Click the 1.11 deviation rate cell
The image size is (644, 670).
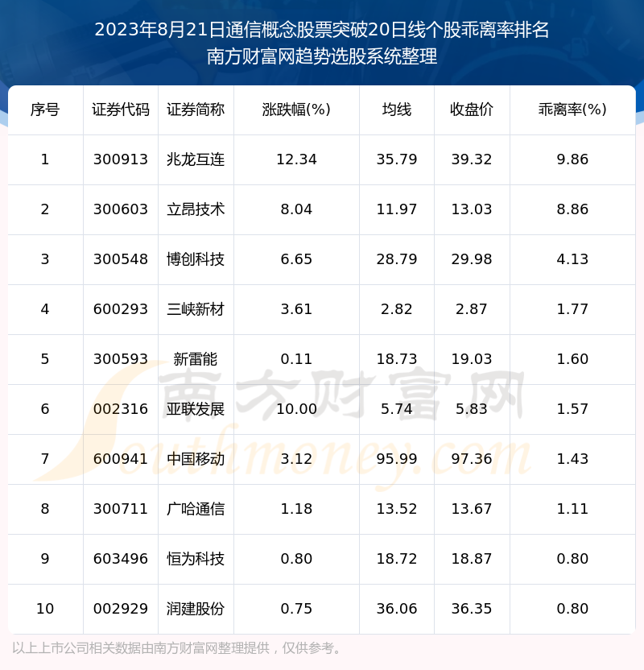[572, 509]
